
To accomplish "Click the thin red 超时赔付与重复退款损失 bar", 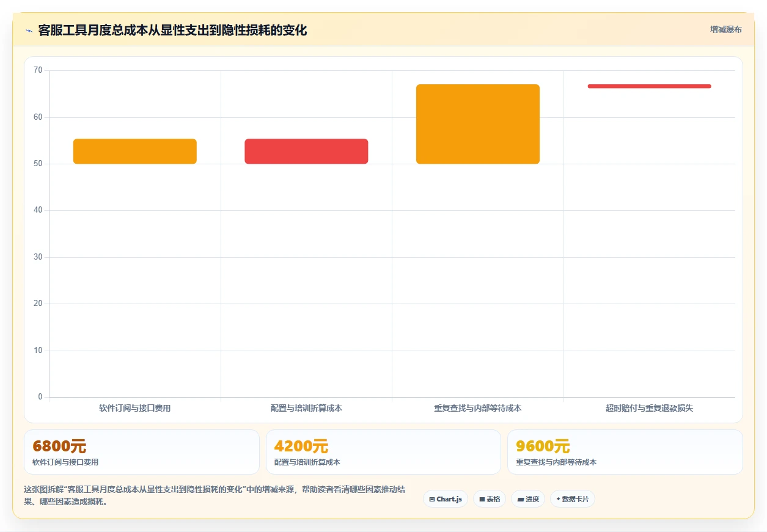I will tap(649, 86).
